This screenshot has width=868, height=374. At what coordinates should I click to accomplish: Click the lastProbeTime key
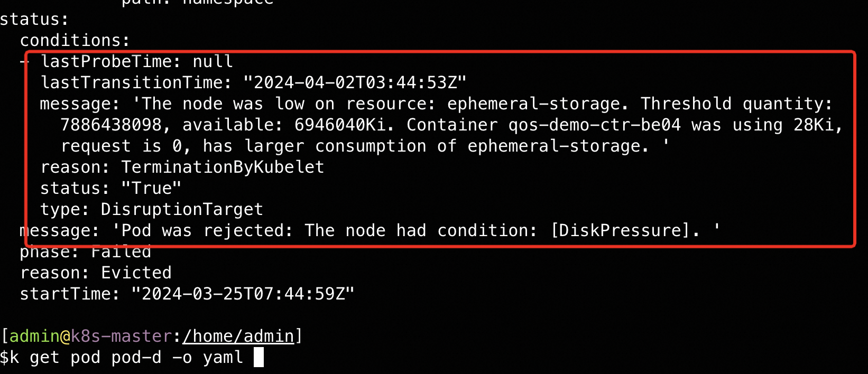pyautogui.click(x=106, y=61)
